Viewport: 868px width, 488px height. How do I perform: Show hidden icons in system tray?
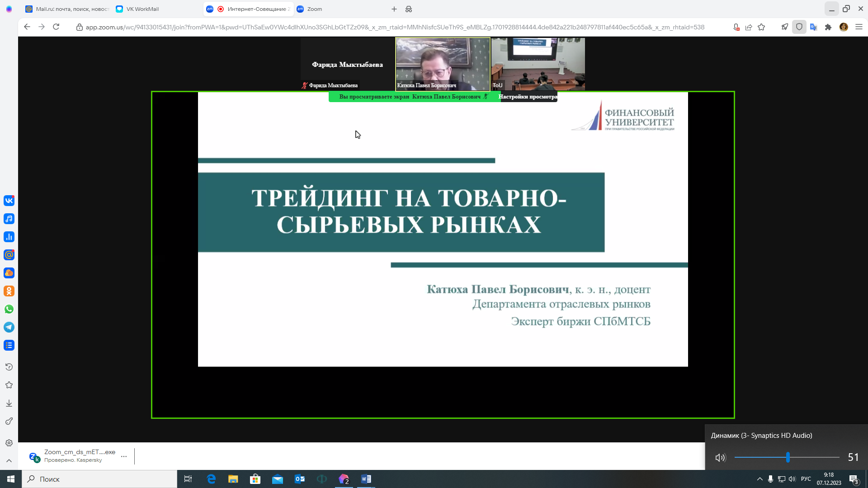click(x=759, y=479)
